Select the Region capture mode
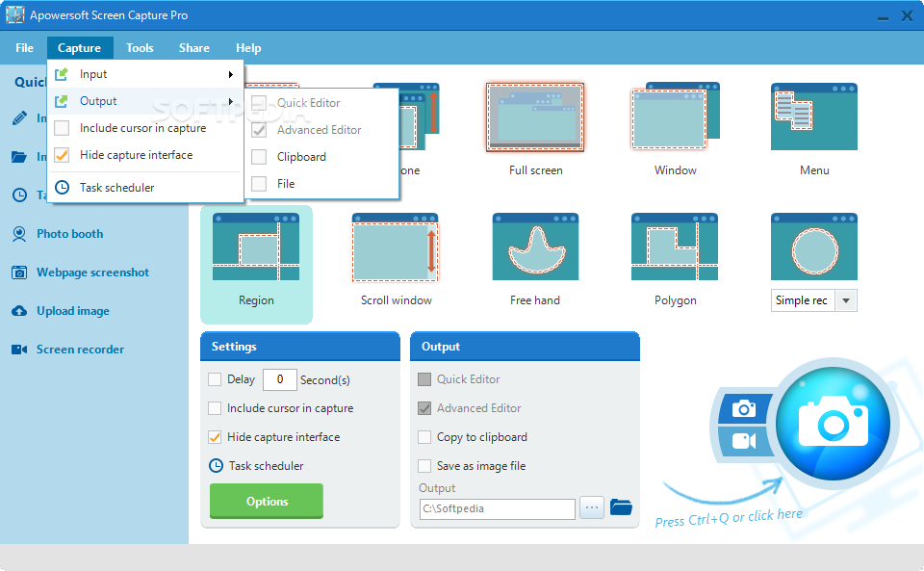This screenshot has width=924, height=571. (x=256, y=264)
